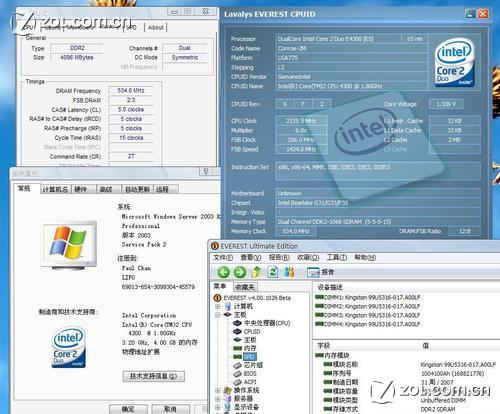Open the 帮助(H) menu
500x414 pixels.
(x=365, y=257)
